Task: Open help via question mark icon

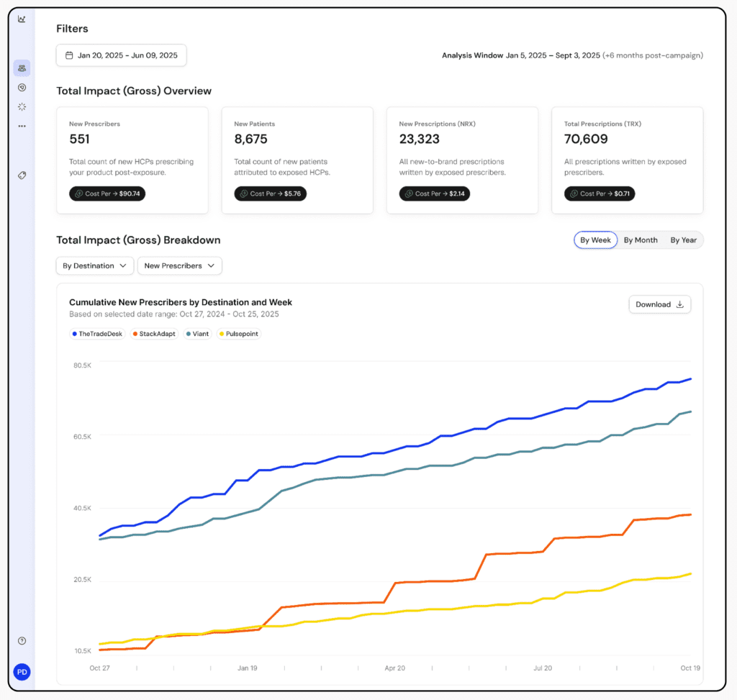Action: (x=22, y=641)
